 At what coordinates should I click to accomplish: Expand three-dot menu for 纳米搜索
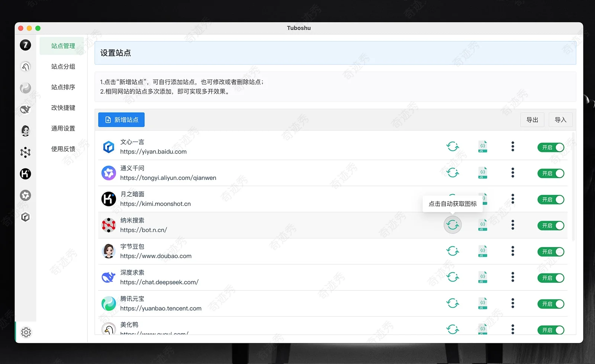(x=513, y=225)
